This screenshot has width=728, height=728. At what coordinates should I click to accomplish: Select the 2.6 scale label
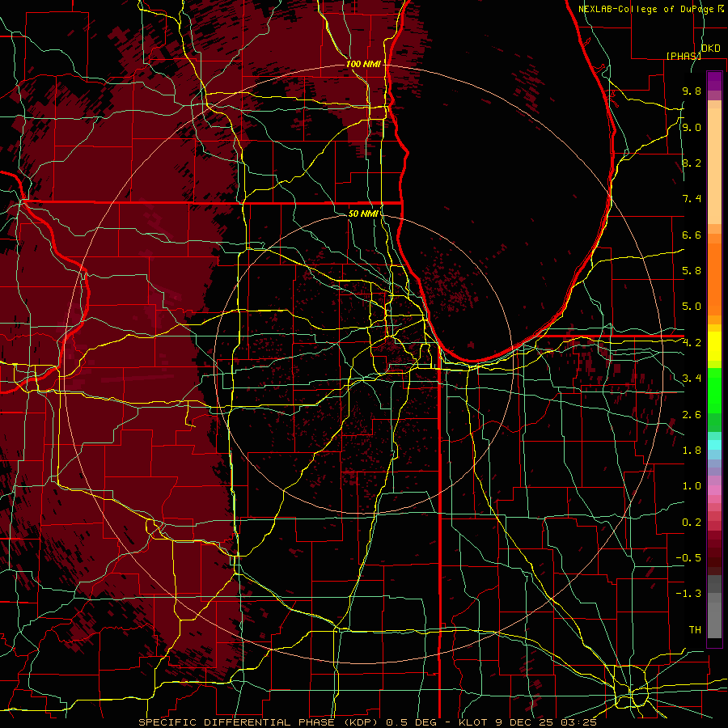692,415
